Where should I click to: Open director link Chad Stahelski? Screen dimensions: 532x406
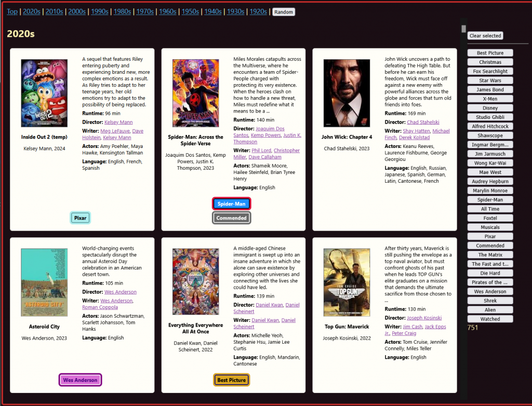click(423, 122)
